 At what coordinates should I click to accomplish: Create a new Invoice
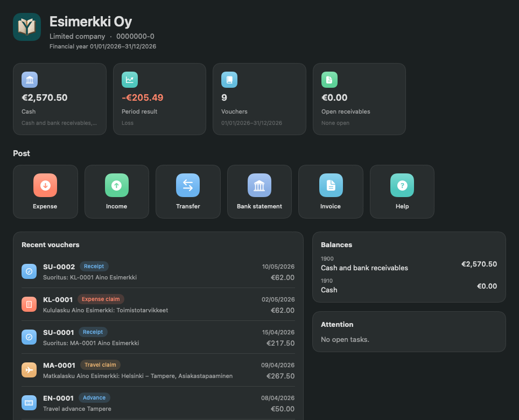pos(331,192)
